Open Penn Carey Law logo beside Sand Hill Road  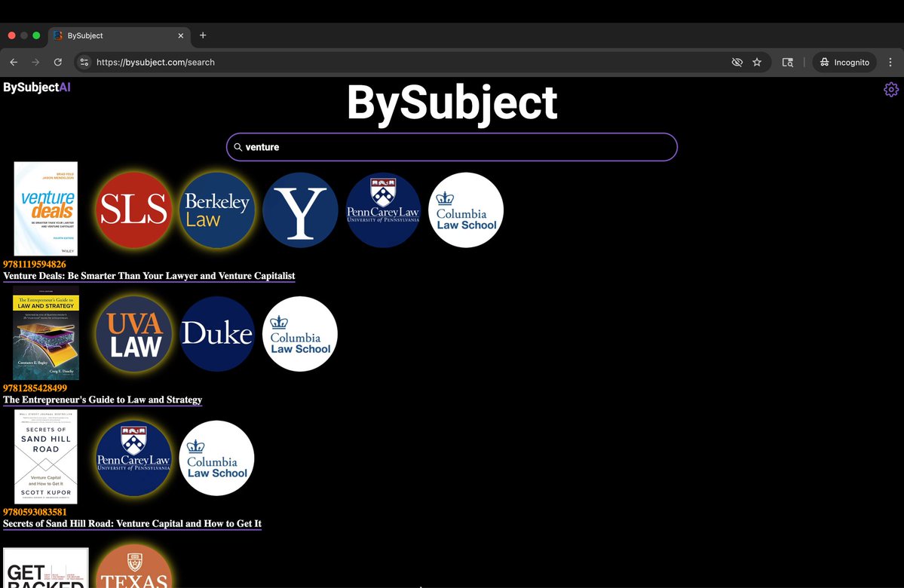pyautogui.click(x=133, y=458)
